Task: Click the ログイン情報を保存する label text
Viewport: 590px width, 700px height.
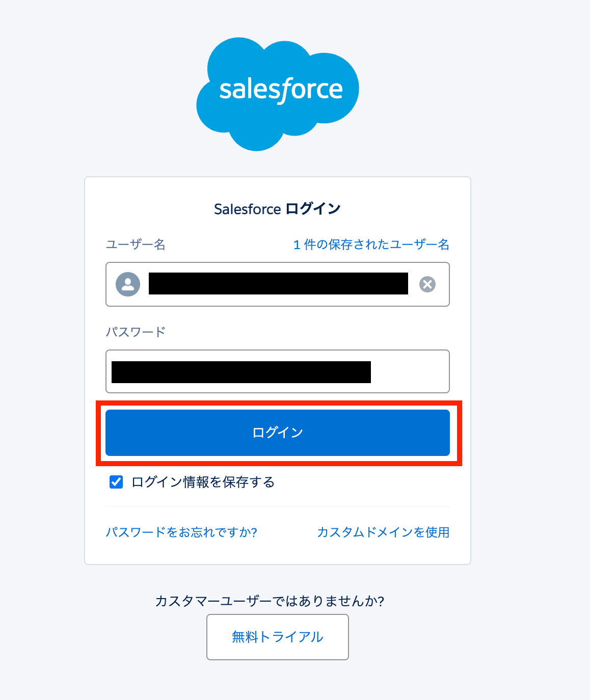Action: (203, 482)
